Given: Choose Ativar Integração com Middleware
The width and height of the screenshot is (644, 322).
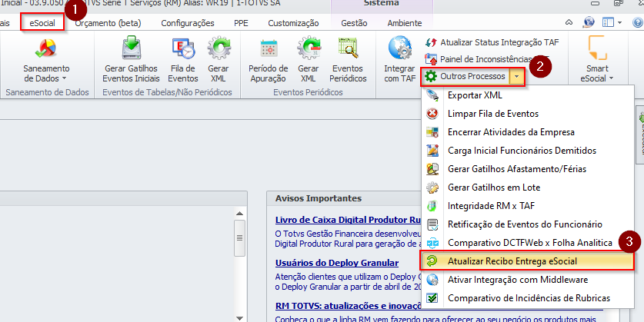Looking at the screenshot, I should point(527,280).
